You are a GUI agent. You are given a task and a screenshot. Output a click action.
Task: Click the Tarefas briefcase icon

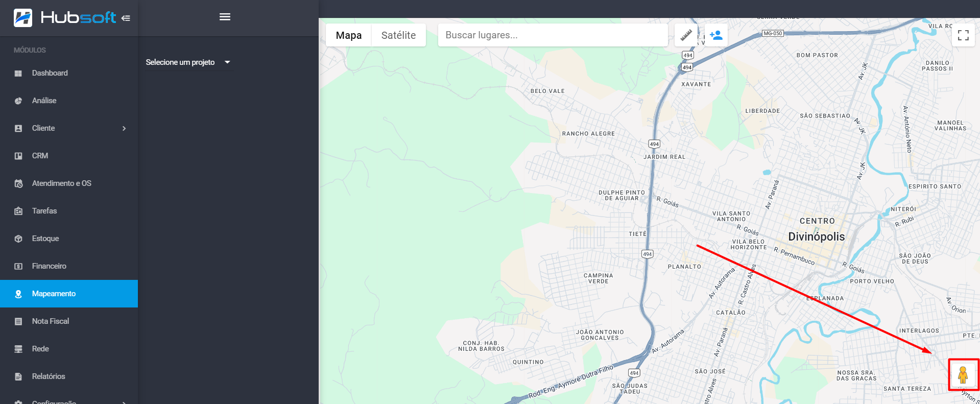(x=18, y=211)
